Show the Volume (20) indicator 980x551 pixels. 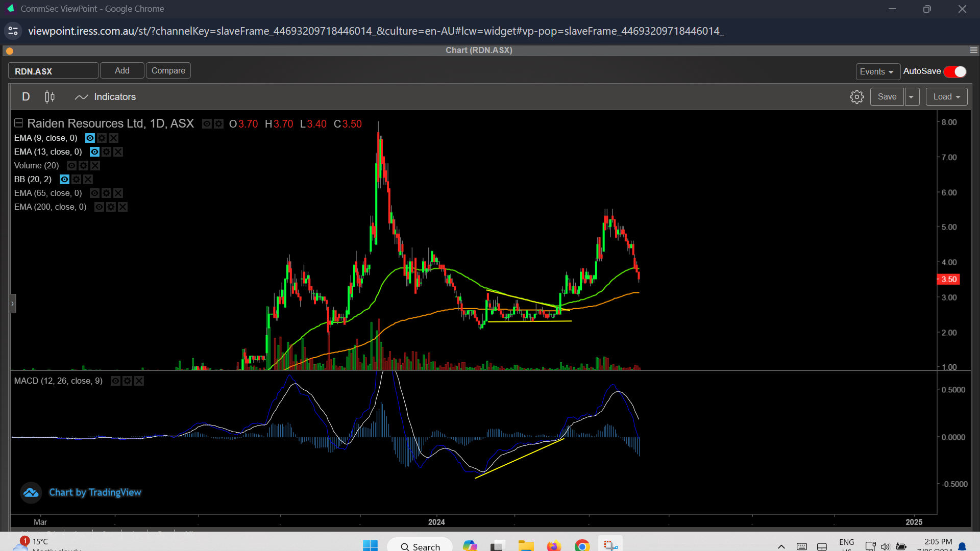[71, 165]
